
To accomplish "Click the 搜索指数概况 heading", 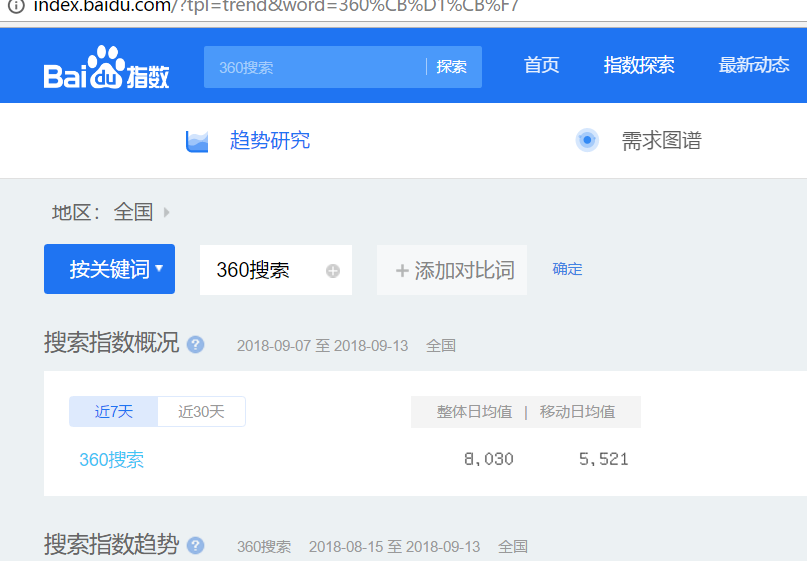I will pyautogui.click(x=112, y=343).
